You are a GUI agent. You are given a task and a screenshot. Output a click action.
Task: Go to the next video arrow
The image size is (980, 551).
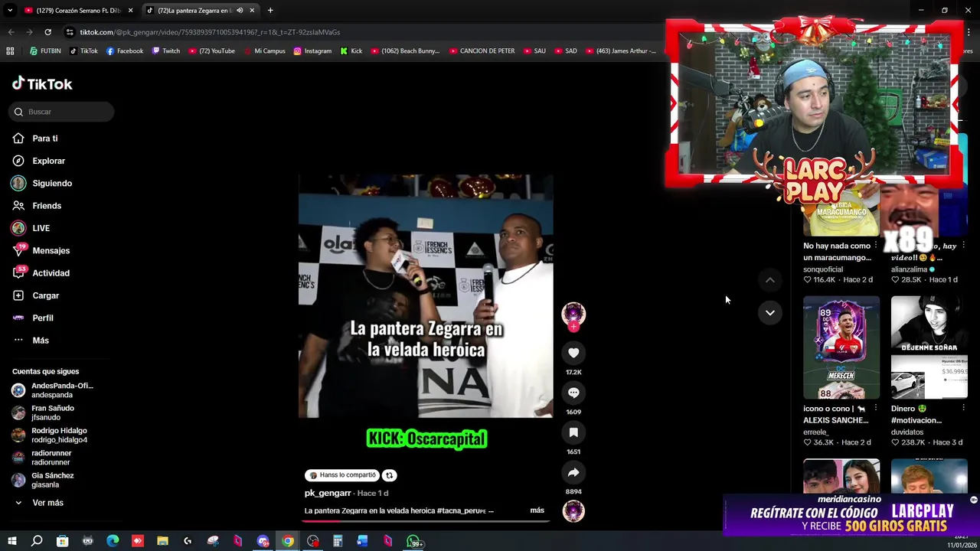pos(770,312)
